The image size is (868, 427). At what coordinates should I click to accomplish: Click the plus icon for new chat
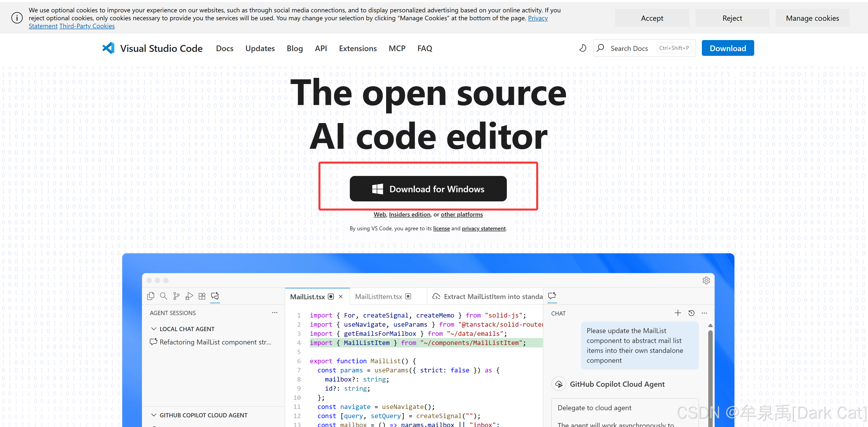[678, 313]
